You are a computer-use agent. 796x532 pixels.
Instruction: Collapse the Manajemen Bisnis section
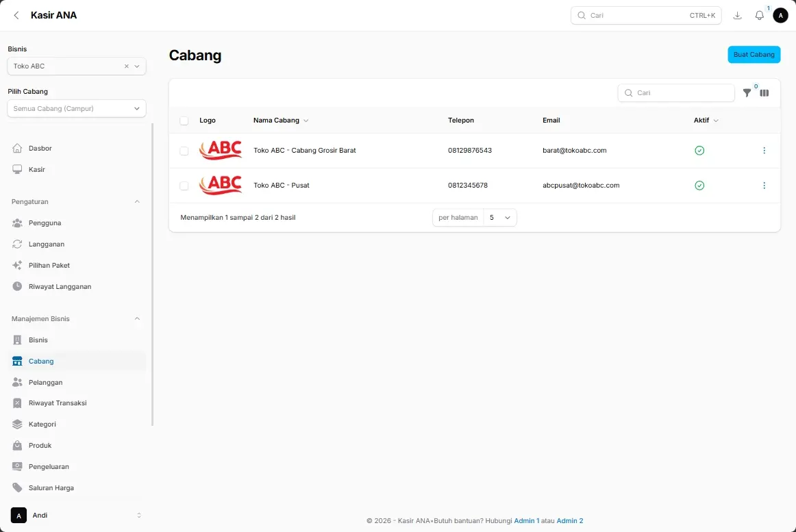pos(136,319)
